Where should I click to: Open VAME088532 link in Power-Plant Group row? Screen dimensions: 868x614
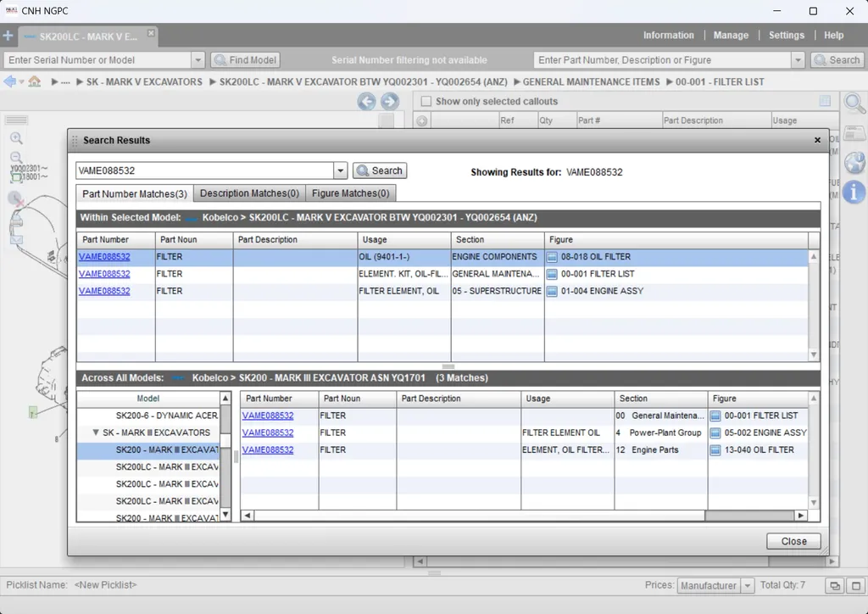pyautogui.click(x=267, y=433)
